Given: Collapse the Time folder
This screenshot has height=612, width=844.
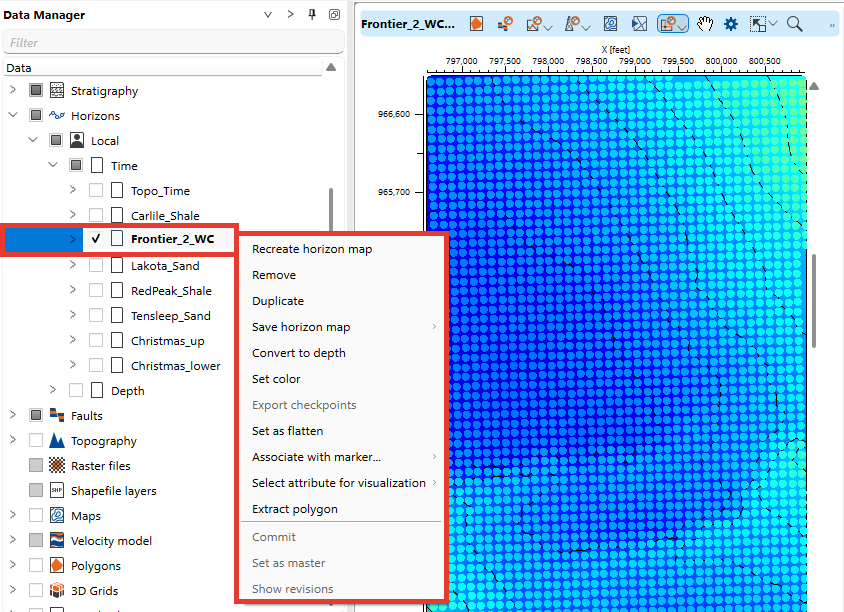Looking at the screenshot, I should point(53,166).
